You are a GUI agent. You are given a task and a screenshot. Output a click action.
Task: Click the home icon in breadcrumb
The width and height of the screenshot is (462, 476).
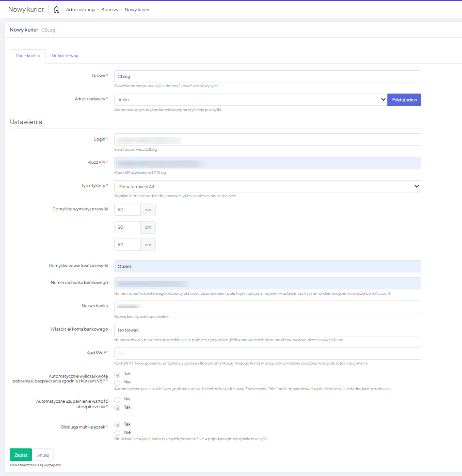coord(57,10)
